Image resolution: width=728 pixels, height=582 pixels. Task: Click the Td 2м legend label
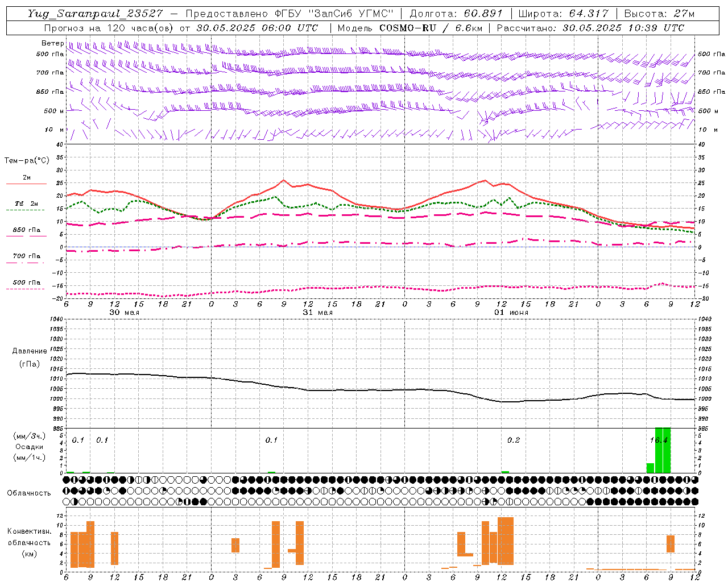coord(27,203)
